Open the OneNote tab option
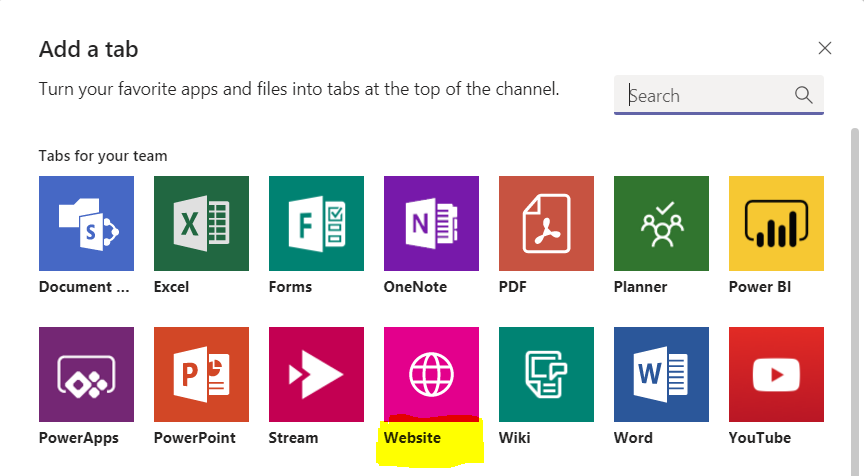 click(431, 223)
